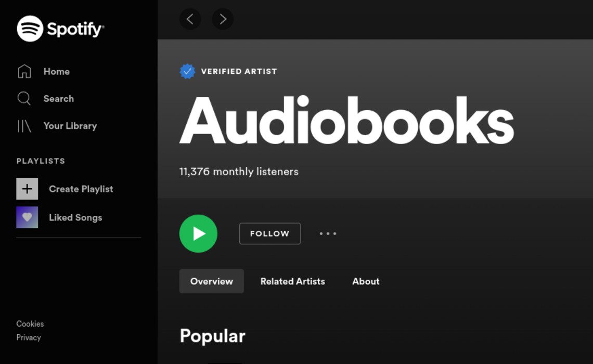Click the Popular section heading
Image resolution: width=593 pixels, height=364 pixels.
click(212, 336)
